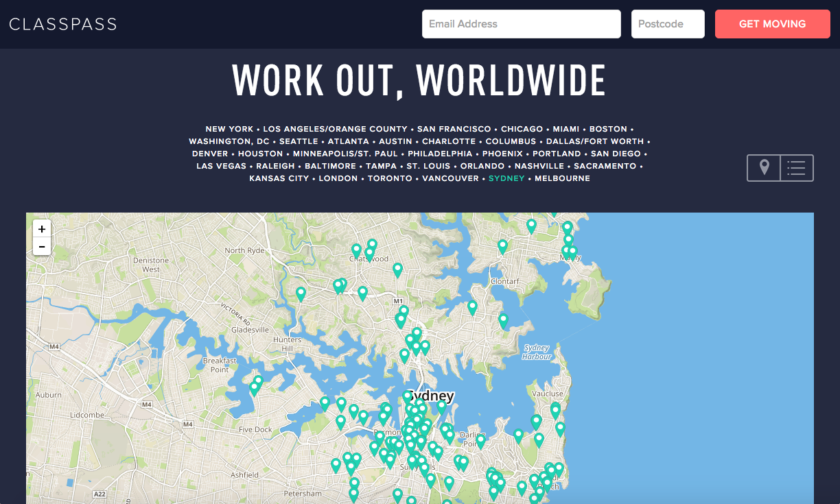
Task: Select the Raleigh city link
Action: point(275,166)
